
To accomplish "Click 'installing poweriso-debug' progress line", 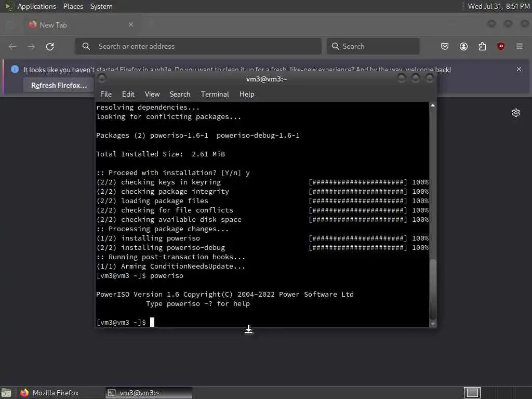I will [262, 248].
